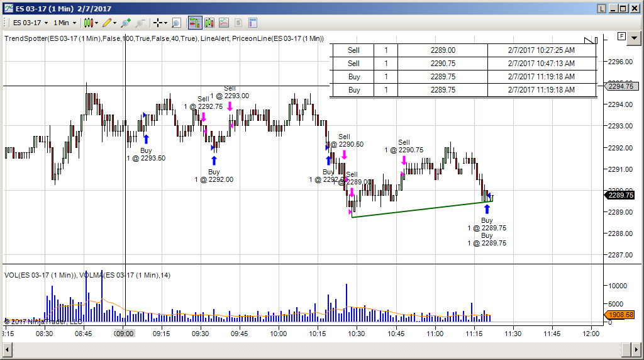The height and width of the screenshot is (360, 644).
Task: Click table cell 2/7/2017 10:27:25 AM
Action: tap(541, 50)
